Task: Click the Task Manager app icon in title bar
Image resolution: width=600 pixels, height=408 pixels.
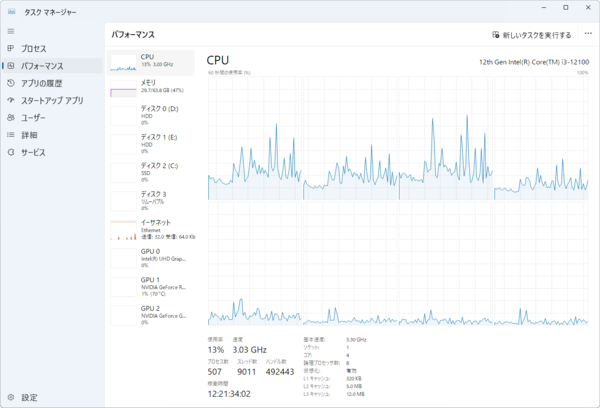Action: click(x=11, y=12)
